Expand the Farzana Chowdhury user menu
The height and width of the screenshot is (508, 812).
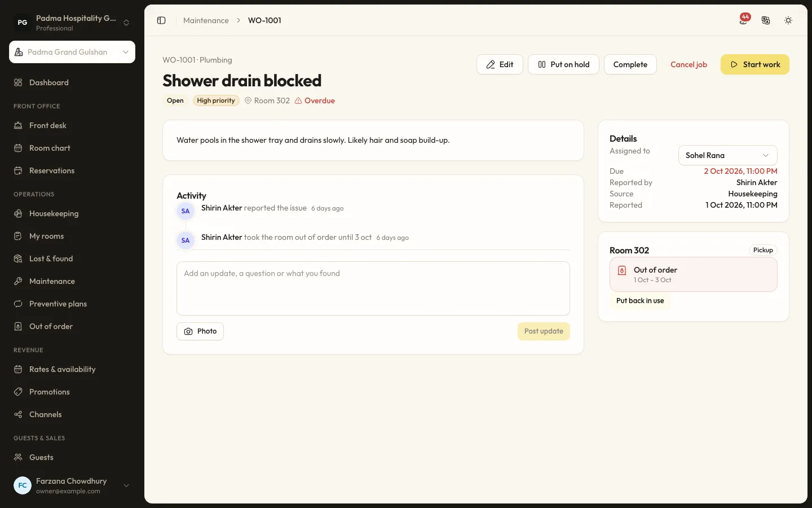click(x=72, y=485)
